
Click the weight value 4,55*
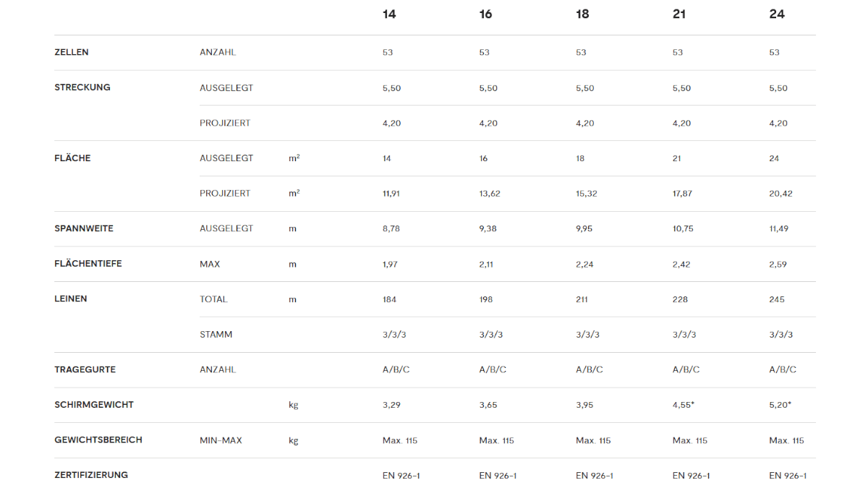click(684, 405)
